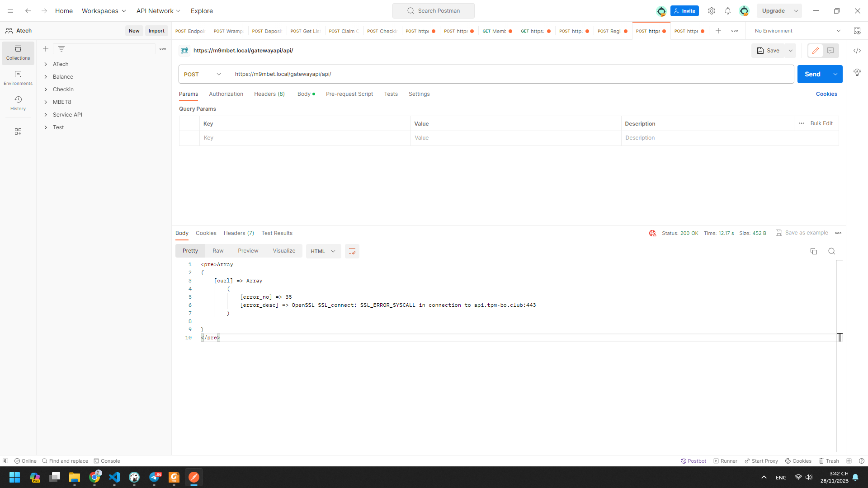Open the Cookies link under Send
Viewport: 868px width, 488px height.
[826, 94]
